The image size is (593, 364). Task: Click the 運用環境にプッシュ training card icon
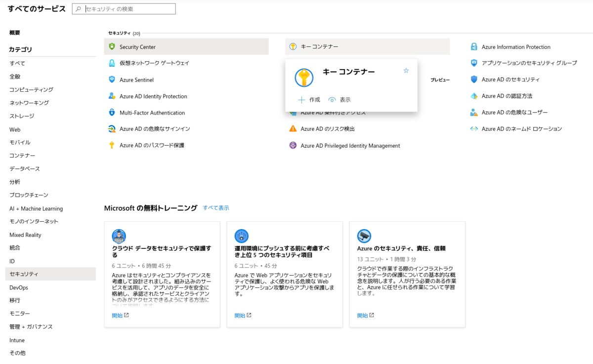point(242,236)
